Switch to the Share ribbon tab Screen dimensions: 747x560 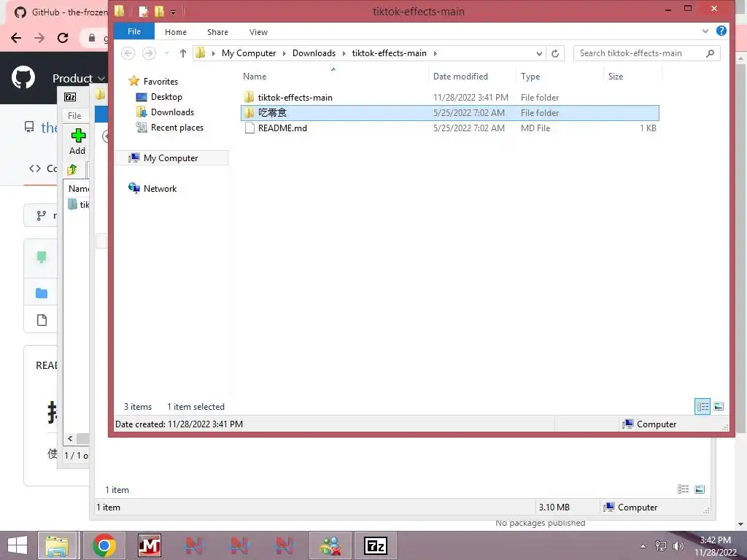(217, 32)
